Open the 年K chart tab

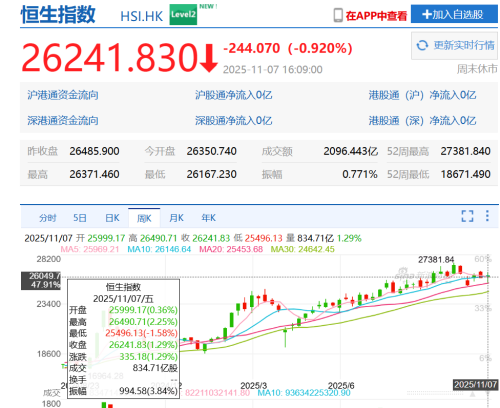coord(209,218)
